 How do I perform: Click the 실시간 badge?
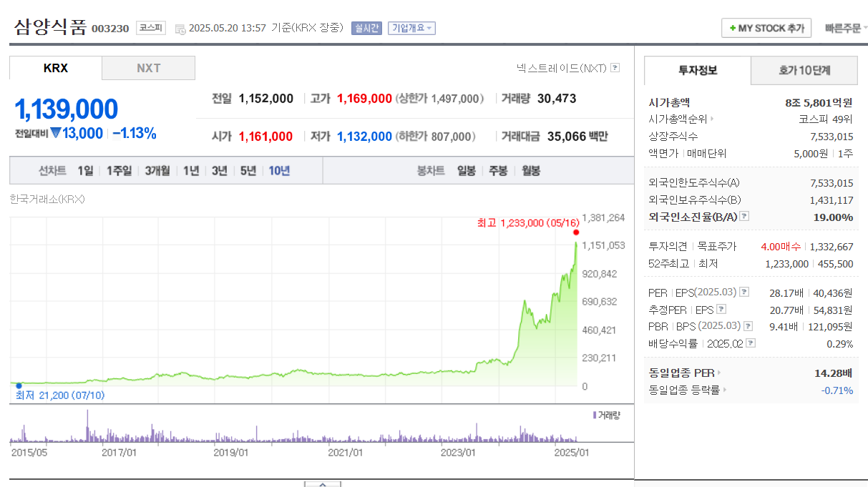[x=366, y=29]
